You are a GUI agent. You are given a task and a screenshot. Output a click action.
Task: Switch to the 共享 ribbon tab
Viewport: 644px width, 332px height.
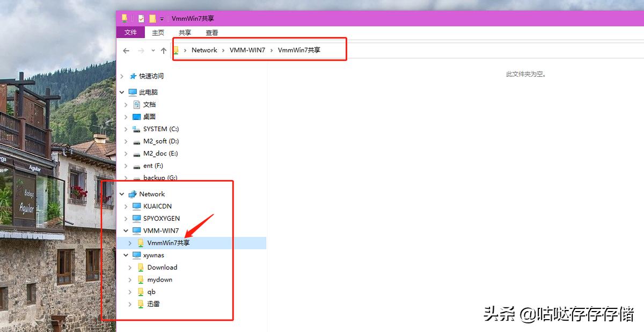[185, 32]
